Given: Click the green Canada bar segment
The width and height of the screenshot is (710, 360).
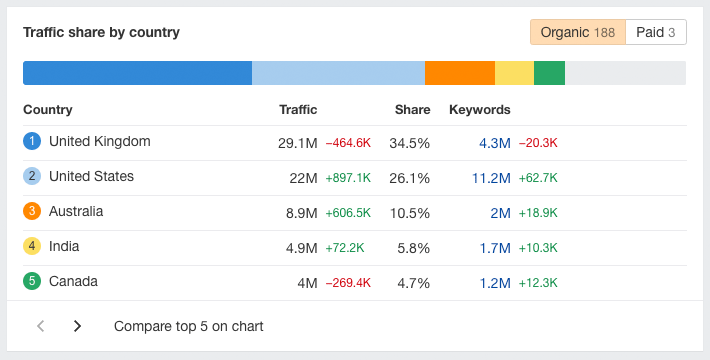Looking at the screenshot, I should pos(550,73).
